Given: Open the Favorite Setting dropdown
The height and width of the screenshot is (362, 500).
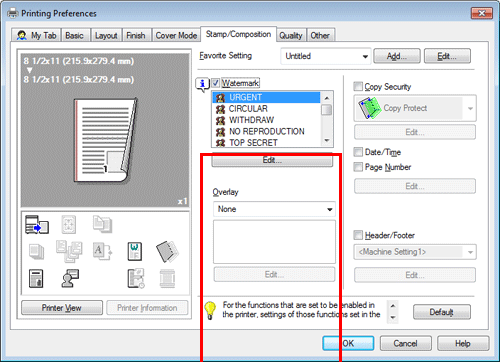Looking at the screenshot, I should click(326, 56).
